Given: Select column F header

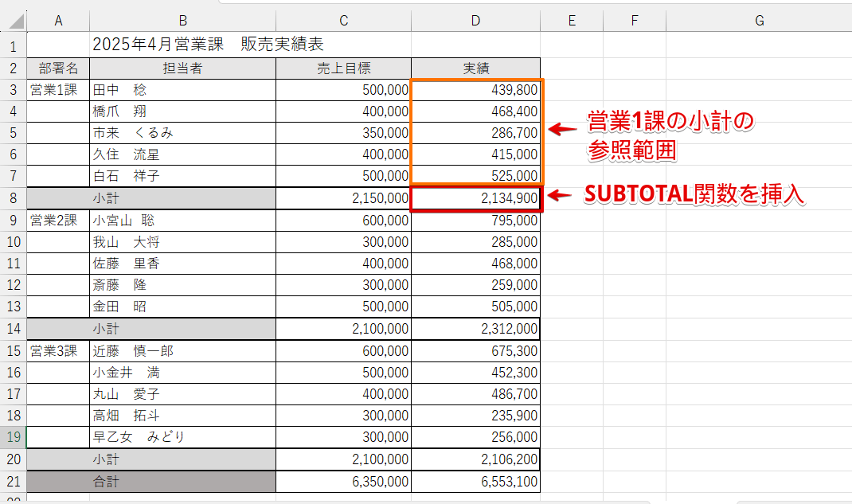Looking at the screenshot, I should 634,21.
